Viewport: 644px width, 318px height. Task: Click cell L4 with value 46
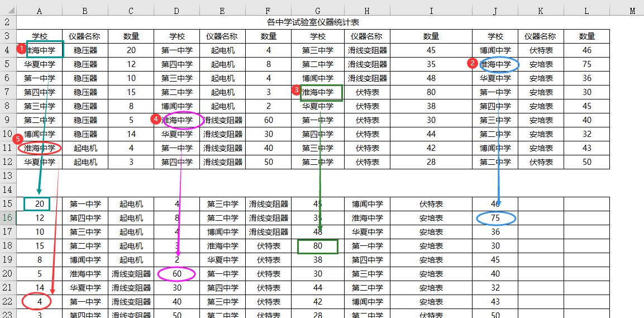[586, 50]
